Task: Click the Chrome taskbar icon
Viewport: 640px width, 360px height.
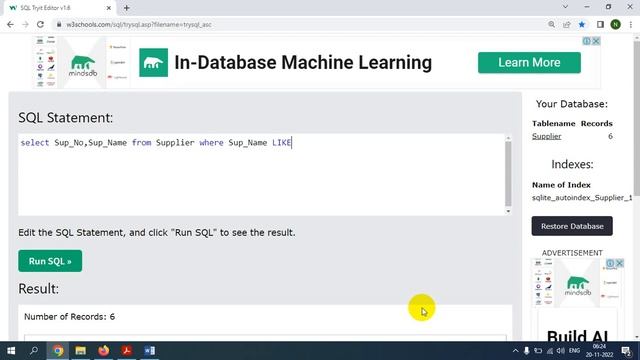Action: [58, 351]
